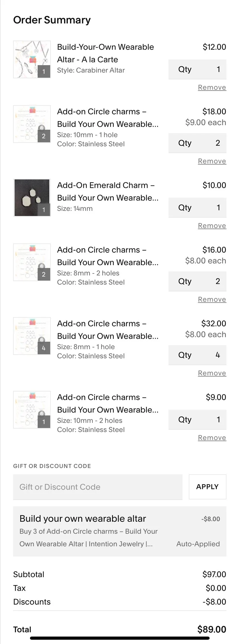Focus the Gift or Discount Code field
This screenshot has height=644, width=235.
[98, 487]
